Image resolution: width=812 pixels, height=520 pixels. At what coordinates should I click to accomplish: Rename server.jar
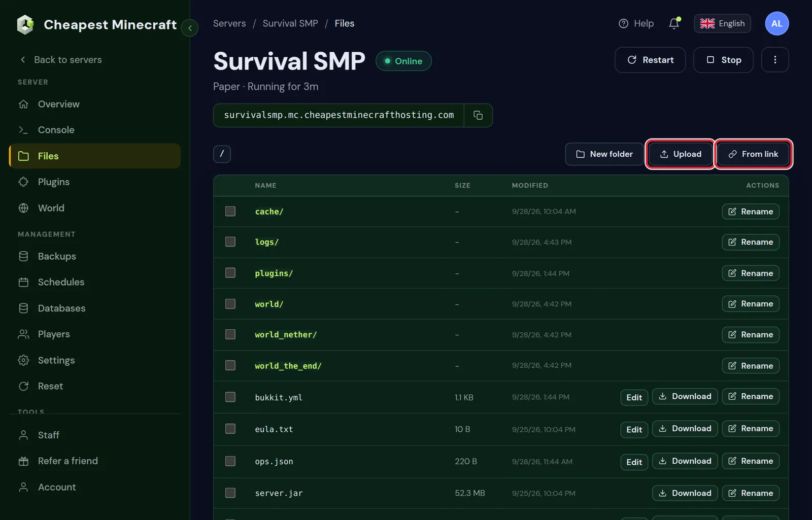[x=751, y=493]
